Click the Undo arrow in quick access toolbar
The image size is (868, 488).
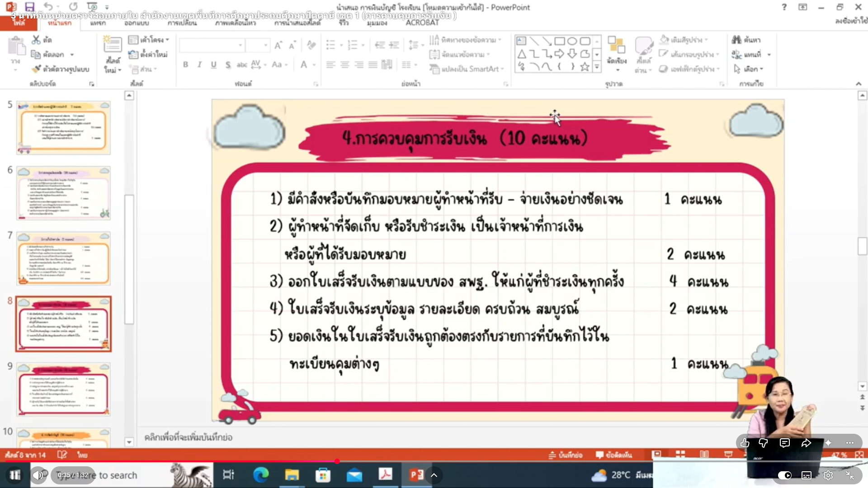click(48, 7)
